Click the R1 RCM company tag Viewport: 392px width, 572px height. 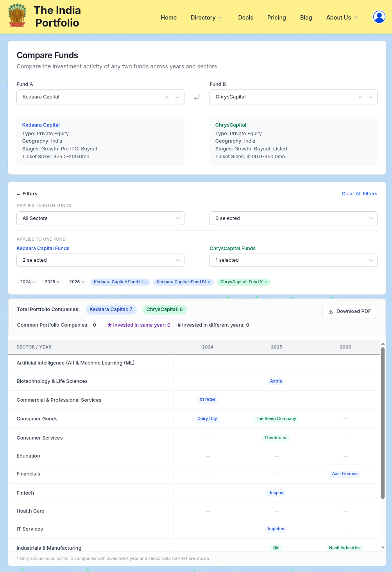pyautogui.click(x=207, y=400)
